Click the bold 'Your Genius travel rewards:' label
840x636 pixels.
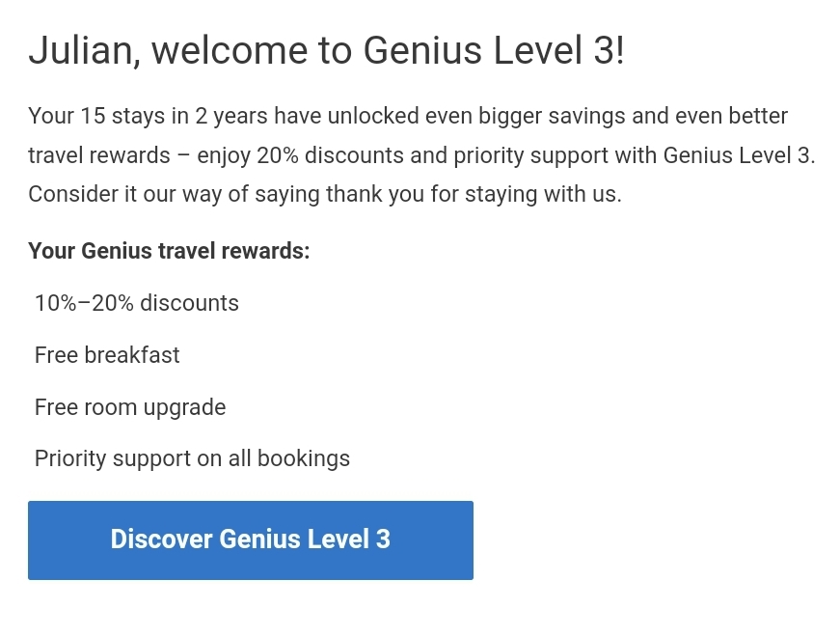tap(169, 251)
